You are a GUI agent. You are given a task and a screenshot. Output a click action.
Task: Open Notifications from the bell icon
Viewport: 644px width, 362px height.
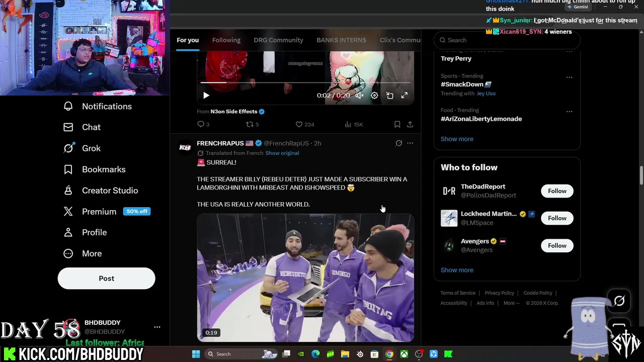pyautogui.click(x=68, y=106)
